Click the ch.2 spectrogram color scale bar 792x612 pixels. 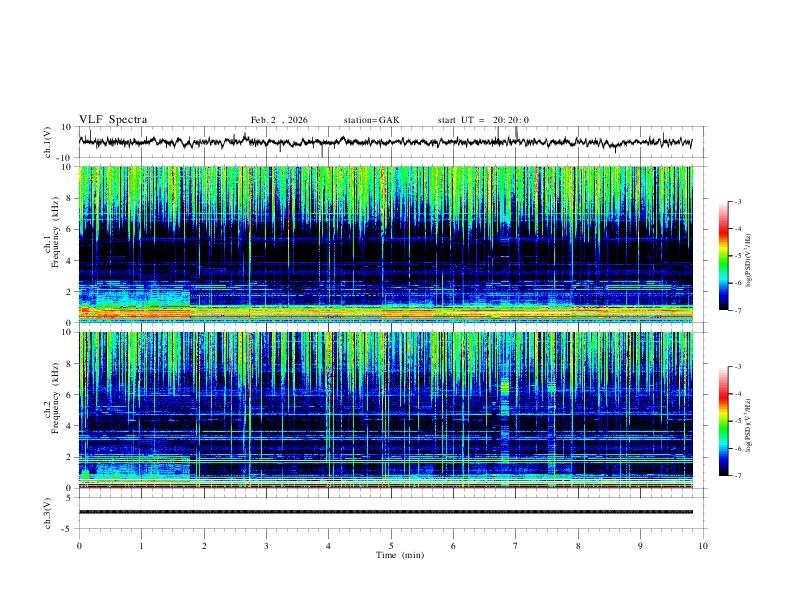pos(723,421)
